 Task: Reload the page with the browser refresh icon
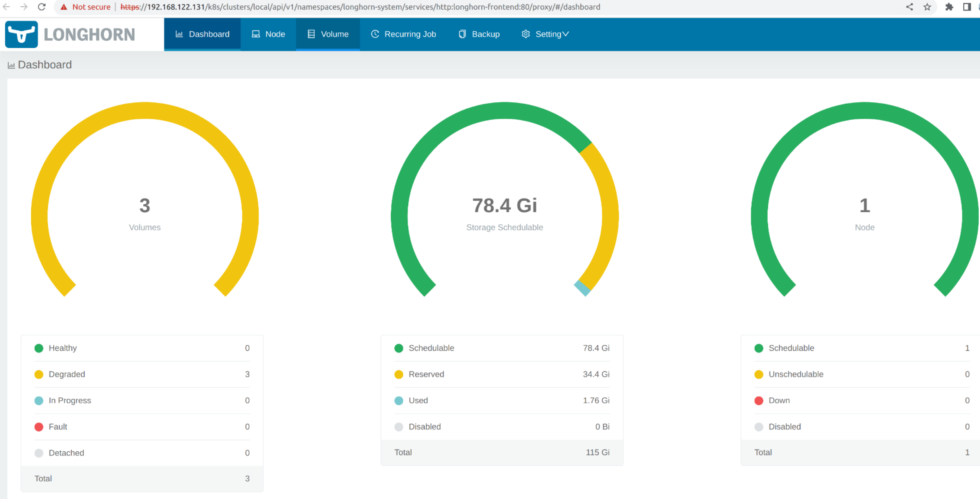coord(42,7)
